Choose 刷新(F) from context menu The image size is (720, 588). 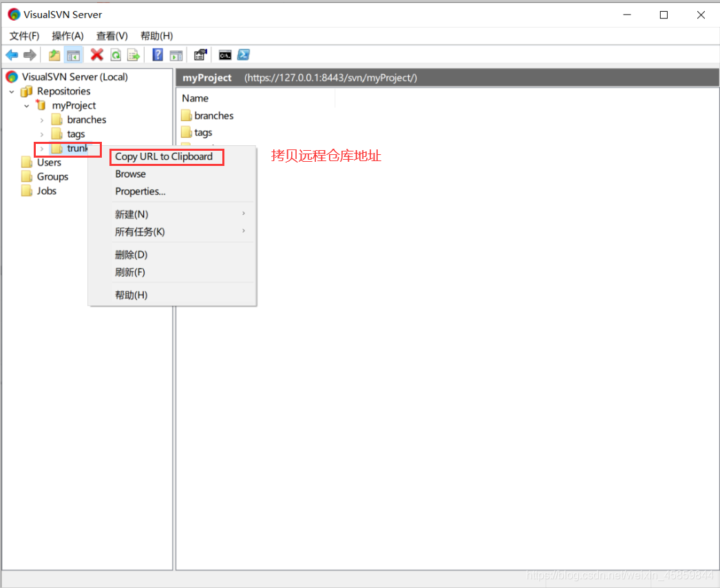point(172,272)
